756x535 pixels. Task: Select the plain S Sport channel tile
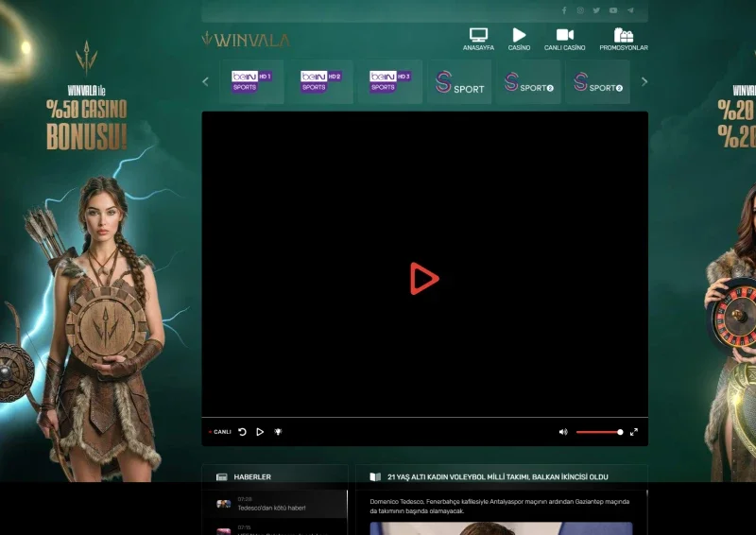tap(459, 81)
